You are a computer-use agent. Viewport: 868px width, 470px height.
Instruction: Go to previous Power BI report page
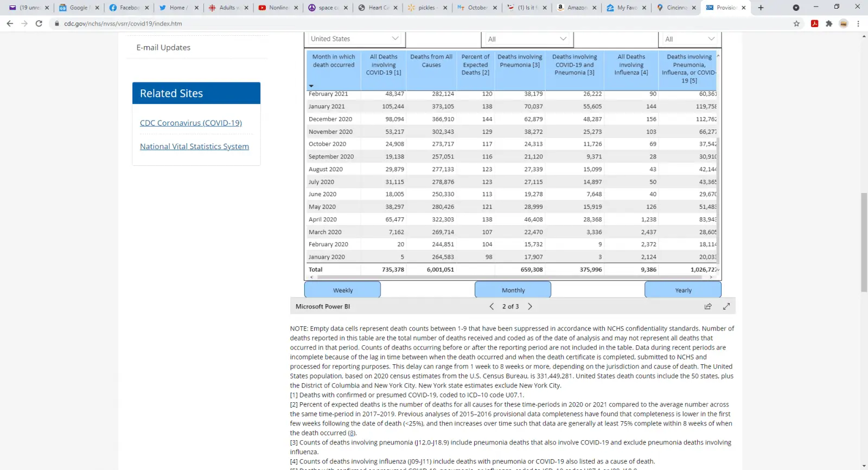(492, 306)
